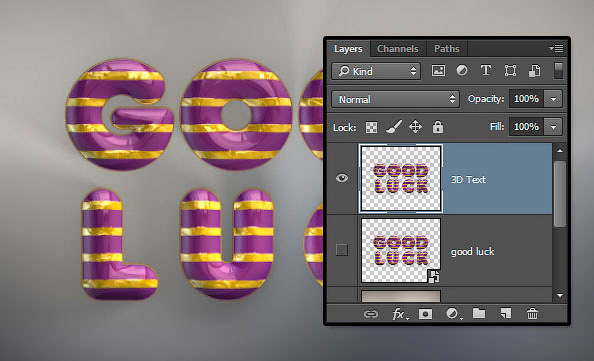The width and height of the screenshot is (594, 361).
Task: Filter for smart objects icon
Action: tap(535, 71)
